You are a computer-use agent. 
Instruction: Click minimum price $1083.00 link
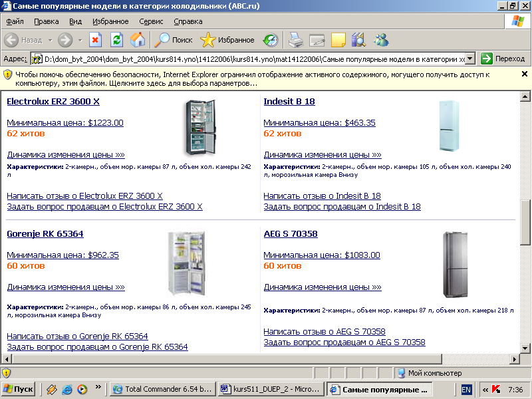(x=322, y=255)
